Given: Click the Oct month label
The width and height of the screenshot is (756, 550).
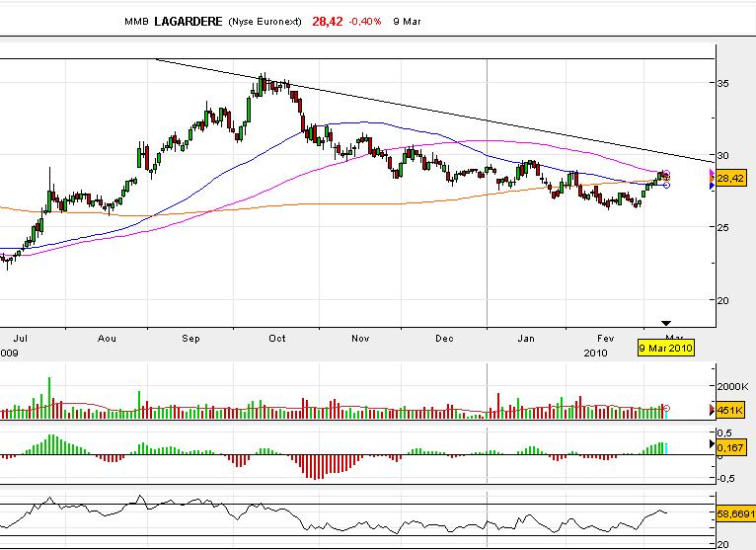Looking at the screenshot, I should point(277,339).
